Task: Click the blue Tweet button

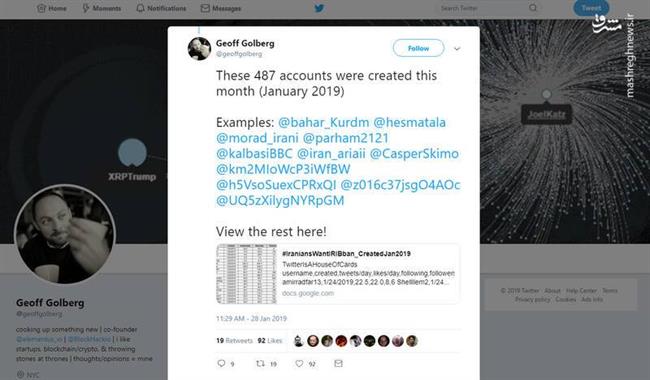Action: [591, 8]
